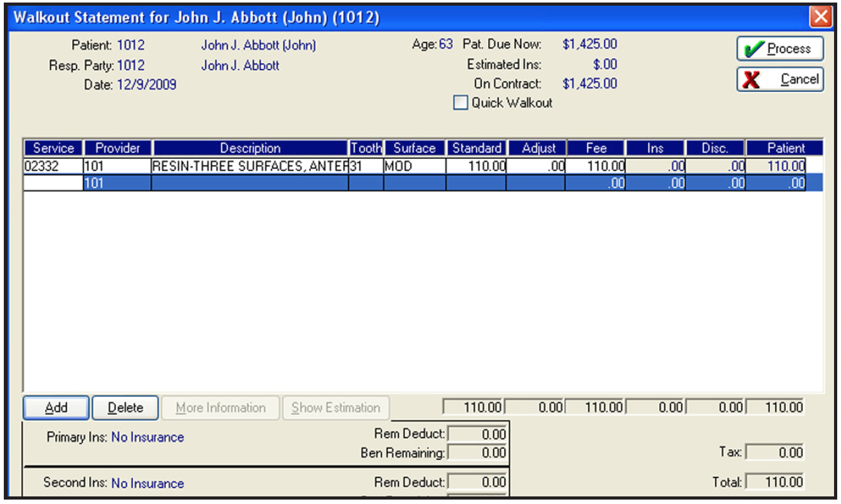Close the Walkout Statement window
This screenshot has width=841, height=504.
[821, 17]
